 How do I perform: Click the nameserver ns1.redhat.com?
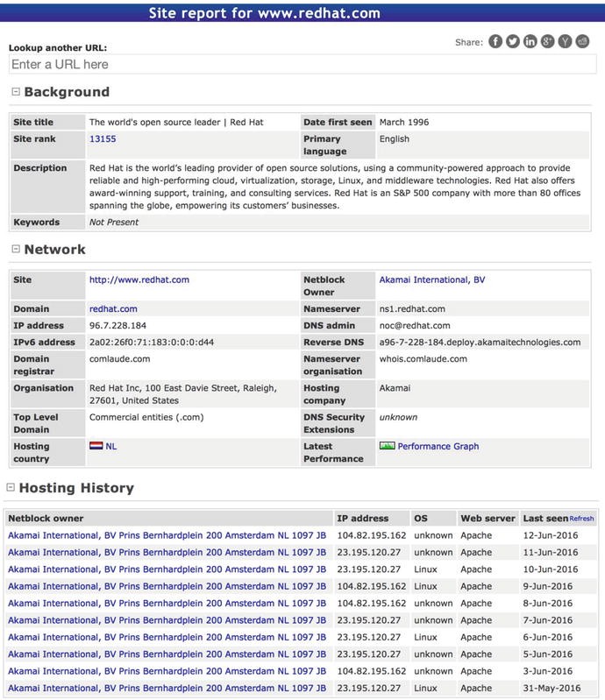[x=412, y=309]
